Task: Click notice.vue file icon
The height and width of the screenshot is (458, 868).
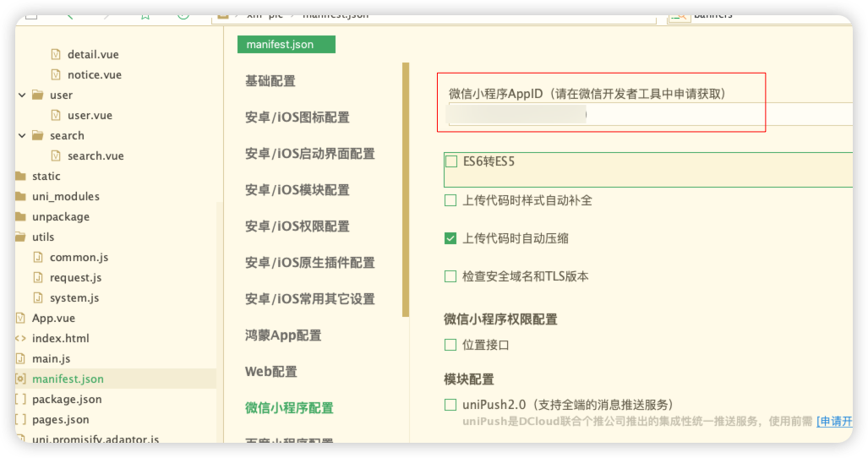Action: tap(55, 74)
